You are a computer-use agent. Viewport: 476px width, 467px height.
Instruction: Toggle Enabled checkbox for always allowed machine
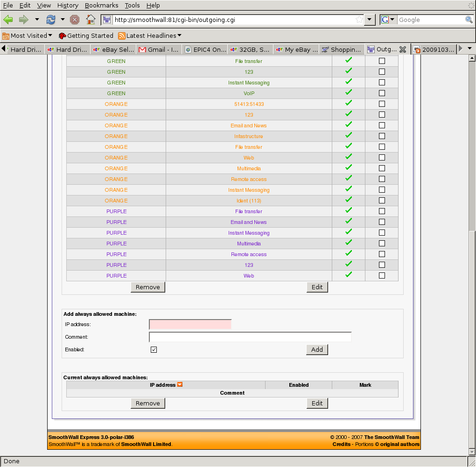154,349
